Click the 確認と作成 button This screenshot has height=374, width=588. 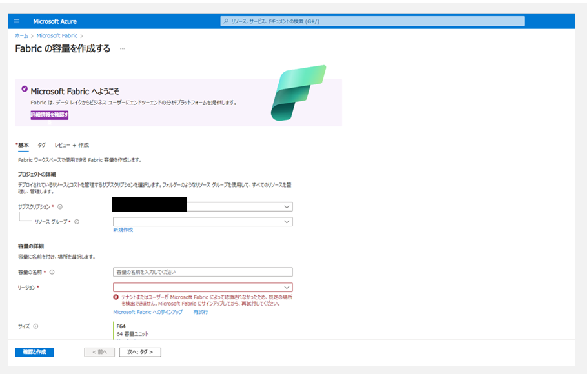coord(34,352)
